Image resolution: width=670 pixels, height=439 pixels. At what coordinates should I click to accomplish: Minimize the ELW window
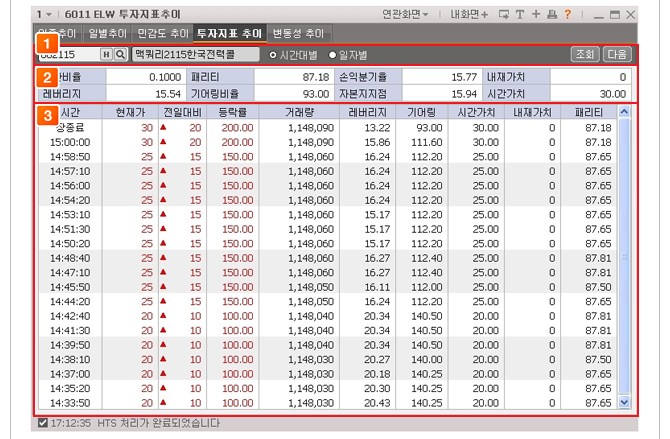point(599,15)
